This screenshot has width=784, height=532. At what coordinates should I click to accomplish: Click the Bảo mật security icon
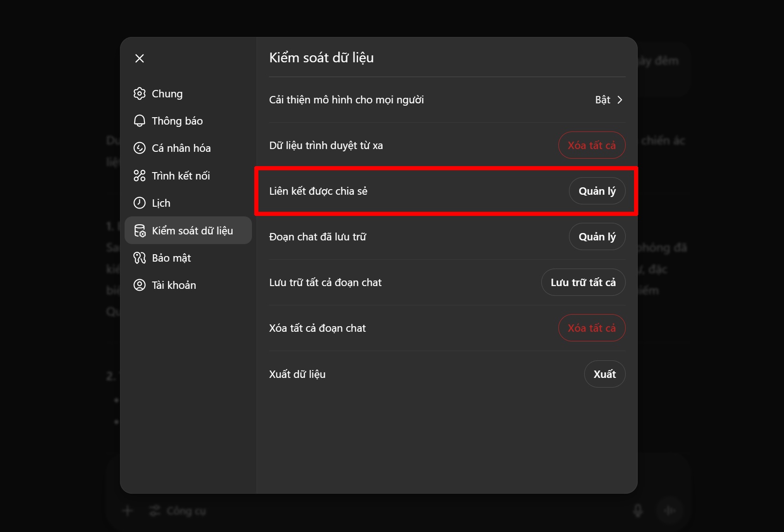point(139,258)
